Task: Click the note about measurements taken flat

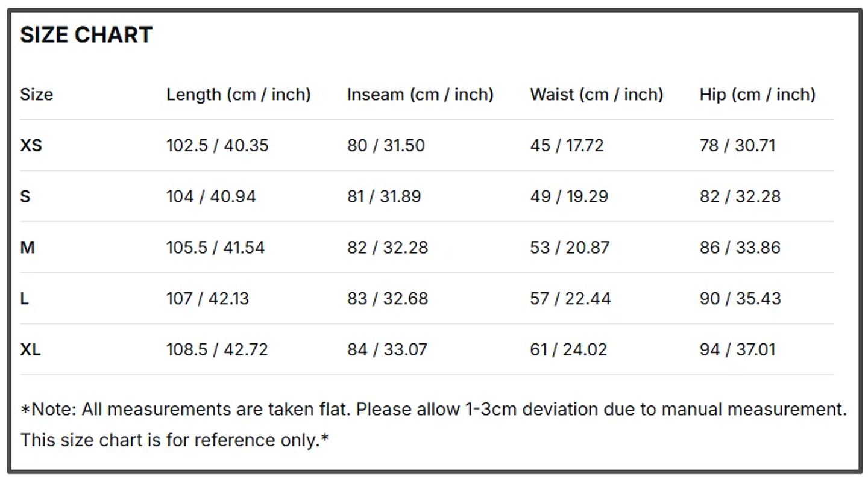Action: [x=433, y=410]
